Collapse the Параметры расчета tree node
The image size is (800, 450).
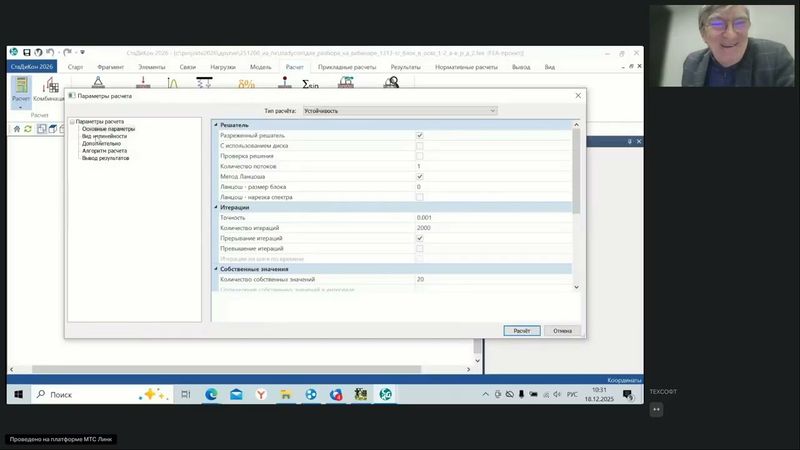pos(72,122)
